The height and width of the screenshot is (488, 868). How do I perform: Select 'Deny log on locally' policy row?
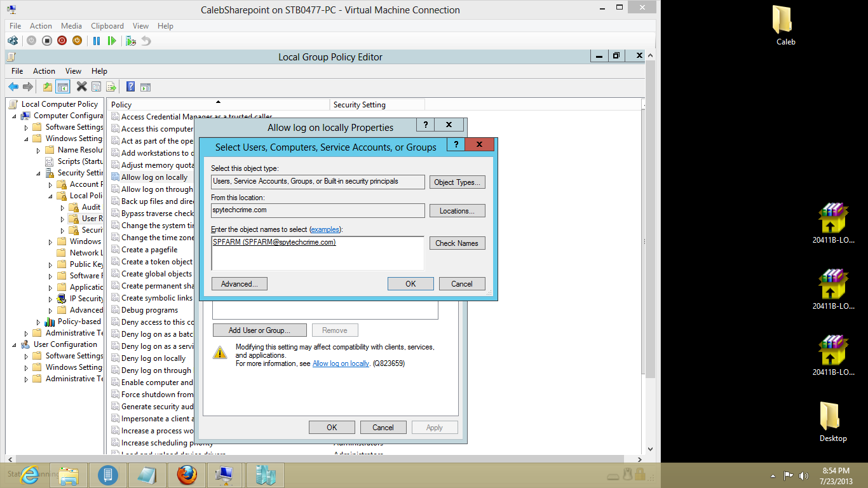point(153,358)
